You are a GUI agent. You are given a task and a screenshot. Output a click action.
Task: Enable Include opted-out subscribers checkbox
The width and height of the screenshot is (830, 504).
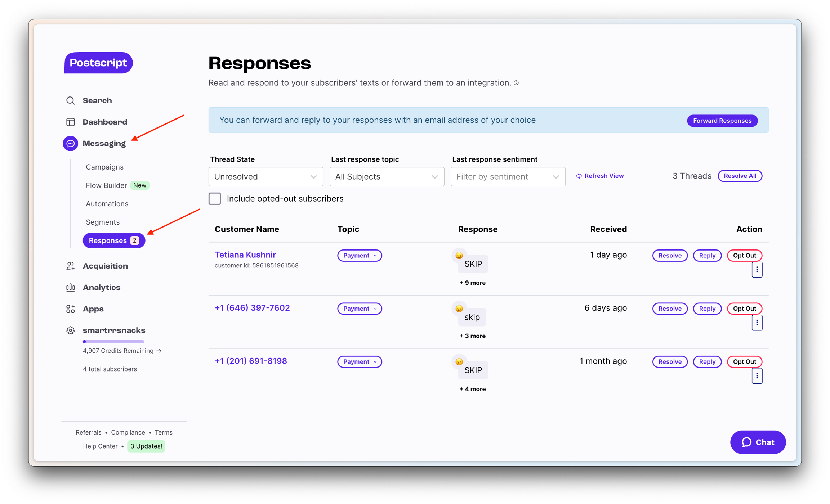215,199
